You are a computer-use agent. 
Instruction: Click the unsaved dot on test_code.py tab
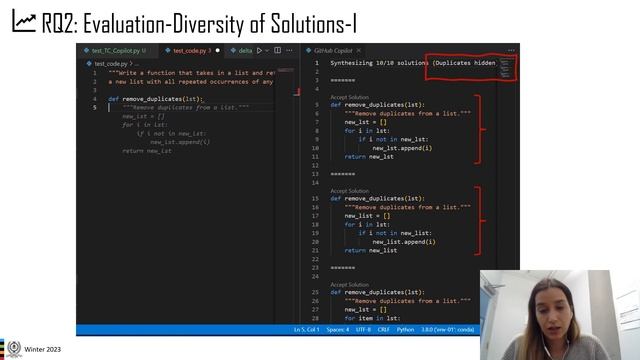(x=218, y=51)
